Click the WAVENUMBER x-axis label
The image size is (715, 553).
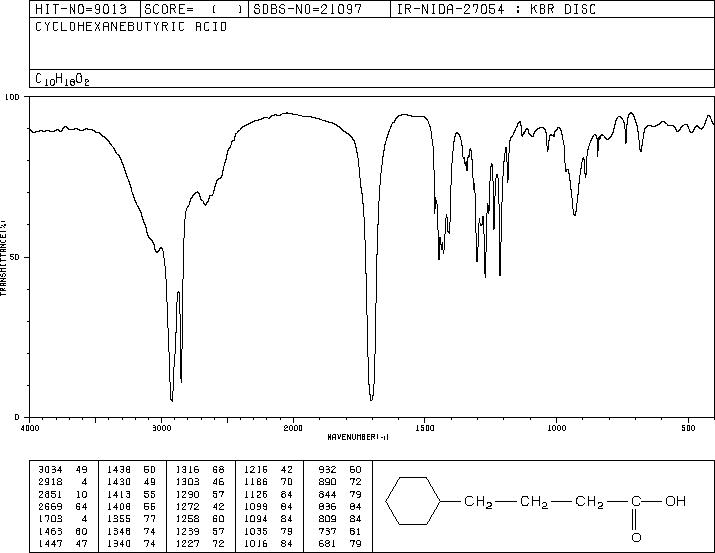(358, 437)
